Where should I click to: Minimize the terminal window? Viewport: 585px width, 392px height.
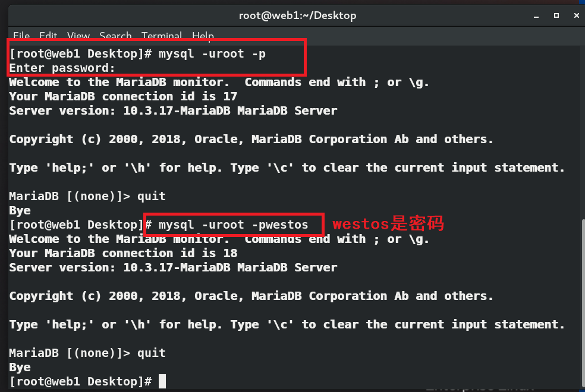click(536, 16)
